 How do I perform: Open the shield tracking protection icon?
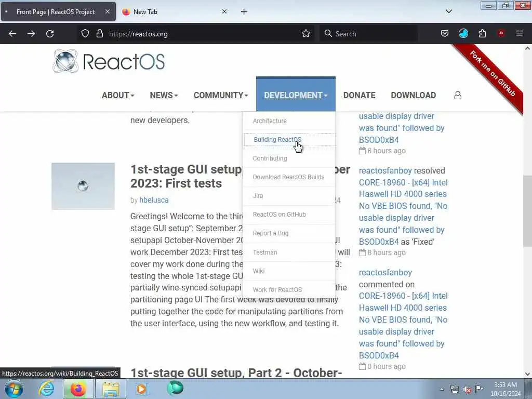[85, 34]
